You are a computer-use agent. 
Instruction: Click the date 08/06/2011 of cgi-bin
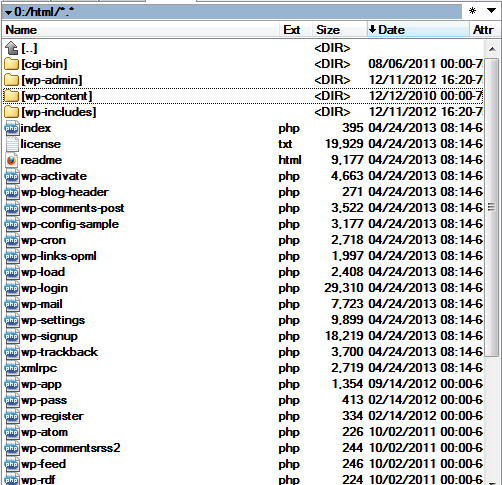(x=402, y=64)
